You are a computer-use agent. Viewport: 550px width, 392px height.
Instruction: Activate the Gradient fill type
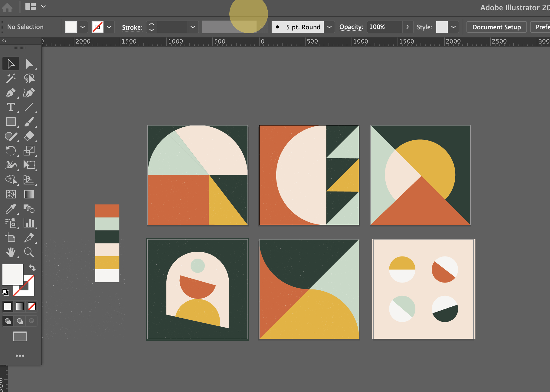19,306
